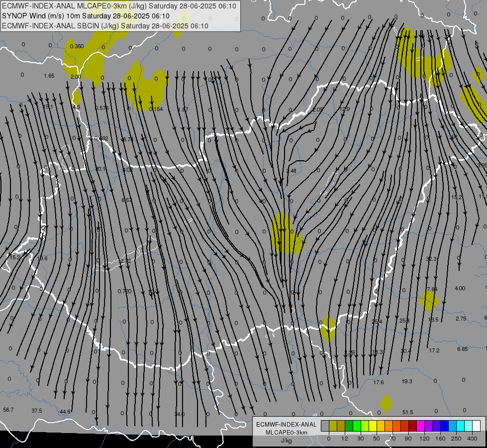Viewport: 487px width, 448px height.
Task: Pick the bright yellow legend swatch
Action: 373,426
